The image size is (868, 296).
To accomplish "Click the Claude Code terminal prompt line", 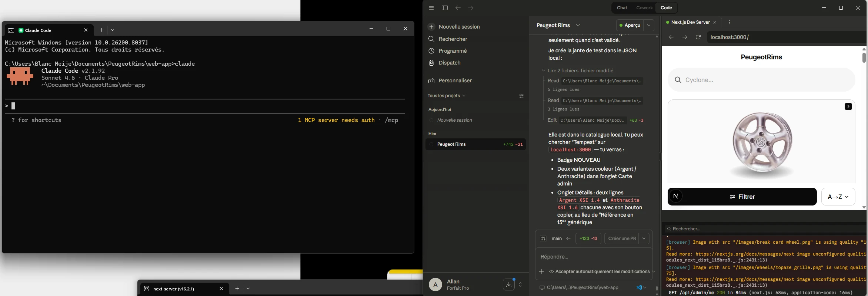I will coord(205,106).
